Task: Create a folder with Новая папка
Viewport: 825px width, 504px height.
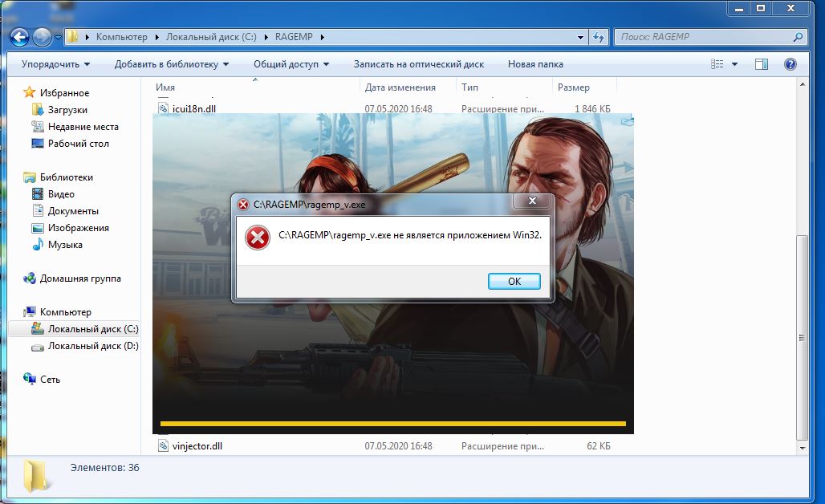Action: [x=535, y=64]
